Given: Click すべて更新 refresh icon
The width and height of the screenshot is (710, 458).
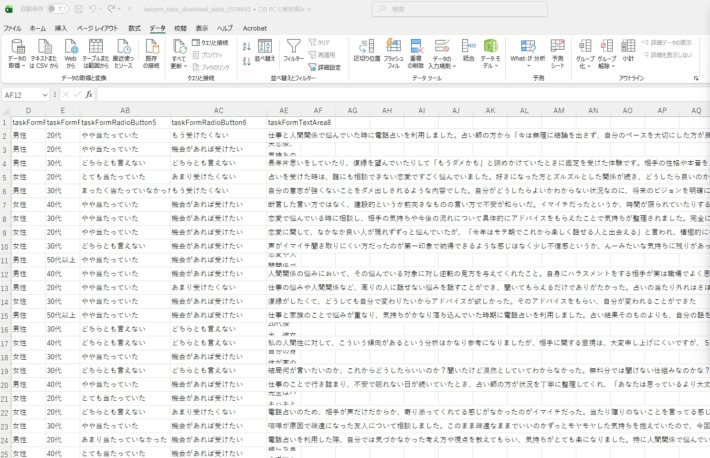Looking at the screenshot, I should click(179, 47).
